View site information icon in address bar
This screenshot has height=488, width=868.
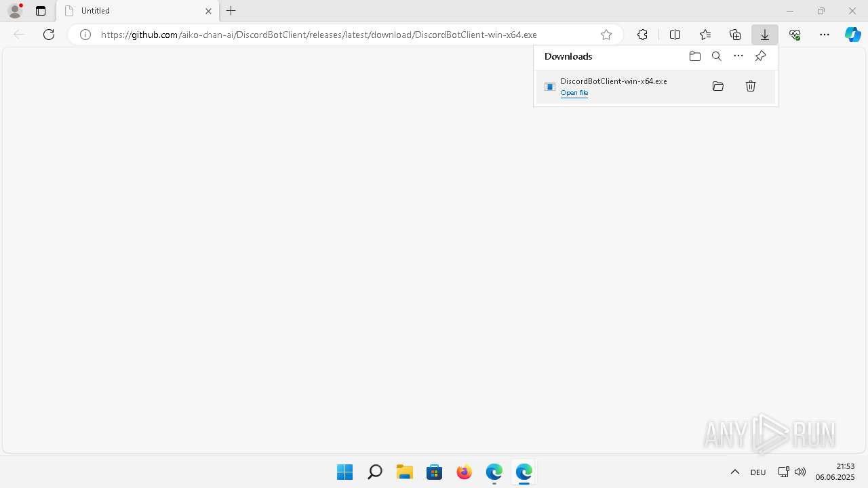85,35
